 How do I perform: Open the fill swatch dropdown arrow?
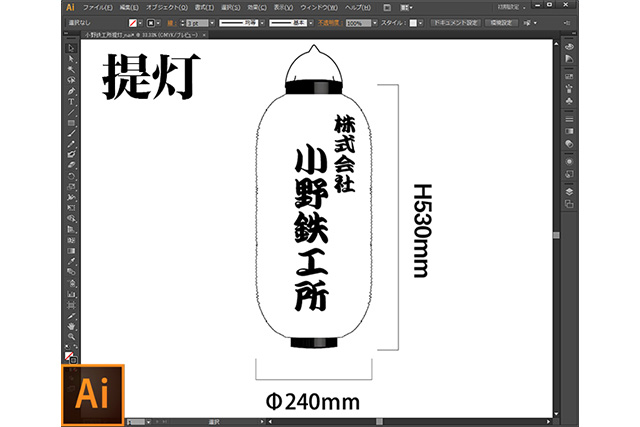(140, 23)
